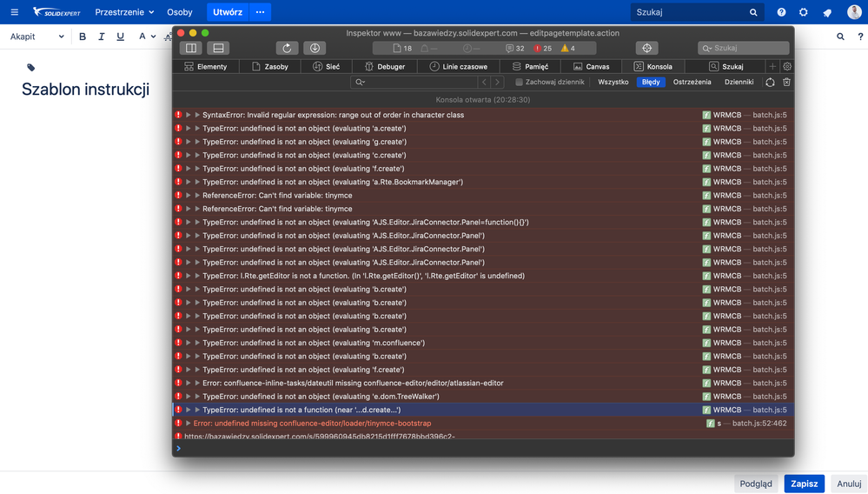The image size is (868, 494).
Task: Open the text color dropdown arrow
Action: coord(153,37)
